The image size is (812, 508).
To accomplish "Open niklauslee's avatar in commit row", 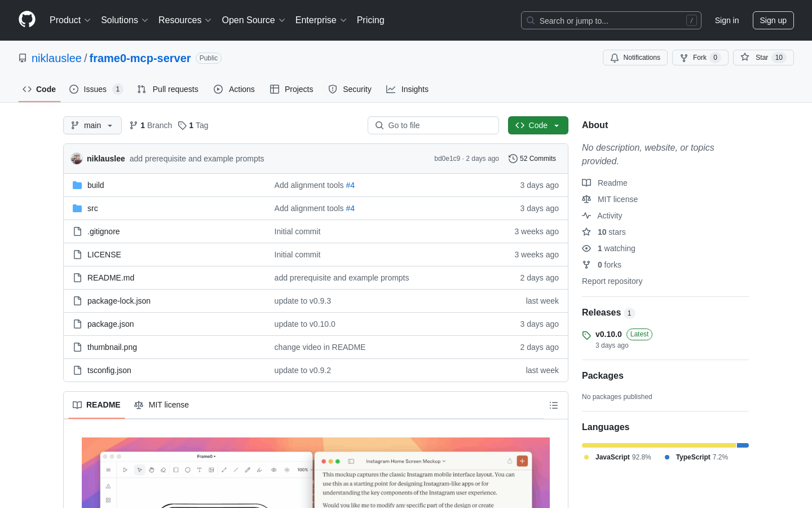I will [x=77, y=159].
